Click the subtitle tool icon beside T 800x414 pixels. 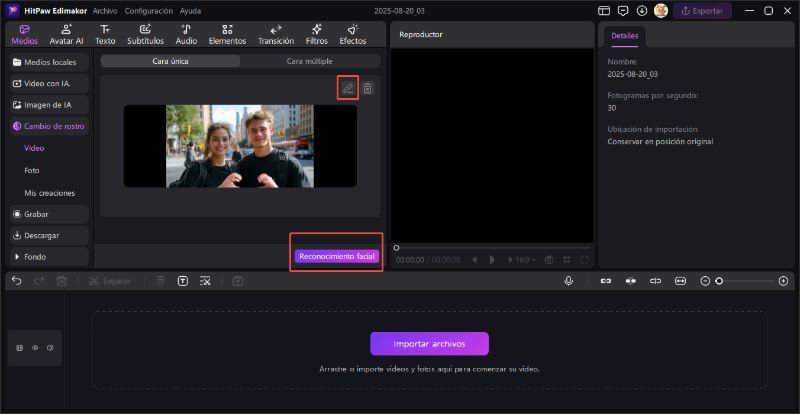pos(205,281)
